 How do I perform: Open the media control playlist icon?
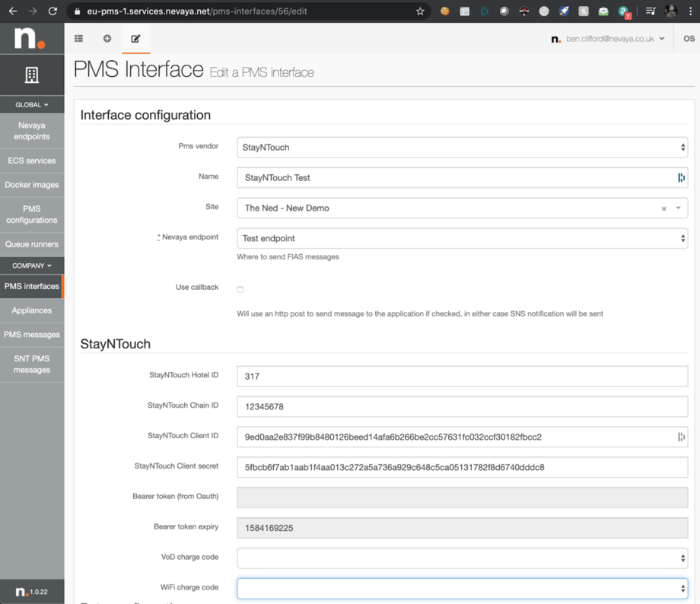(x=651, y=11)
